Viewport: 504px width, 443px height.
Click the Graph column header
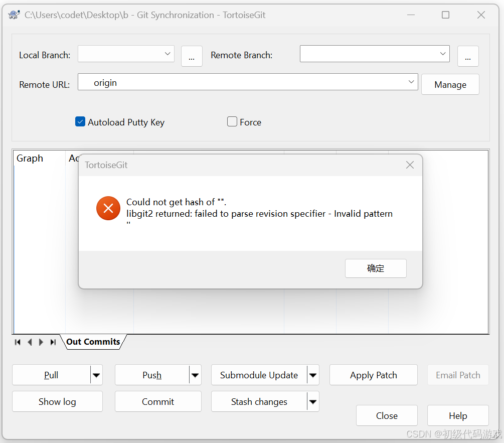[x=39, y=158]
